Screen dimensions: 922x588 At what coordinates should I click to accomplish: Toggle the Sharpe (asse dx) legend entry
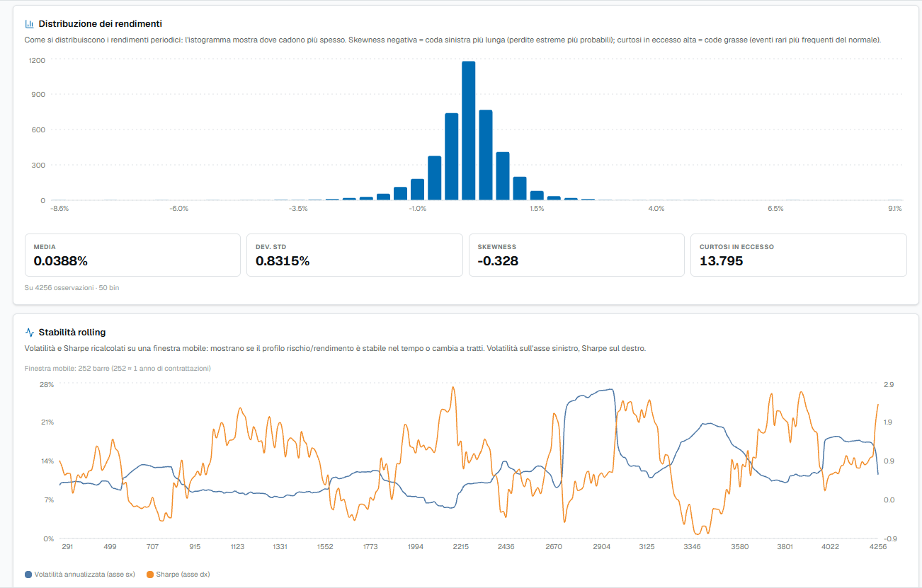click(177, 574)
